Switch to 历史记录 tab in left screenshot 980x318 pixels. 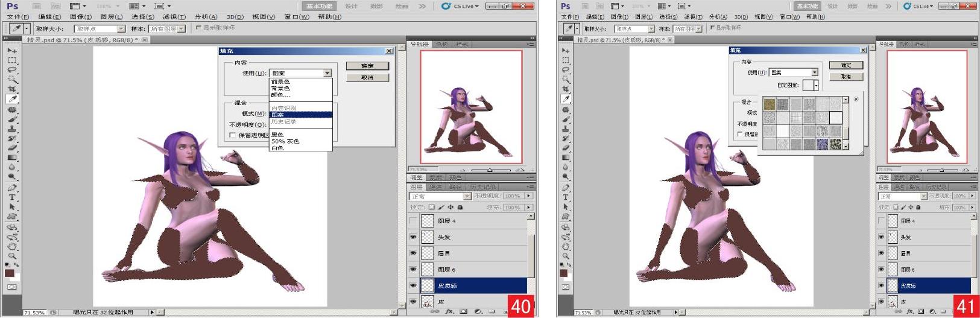click(482, 187)
